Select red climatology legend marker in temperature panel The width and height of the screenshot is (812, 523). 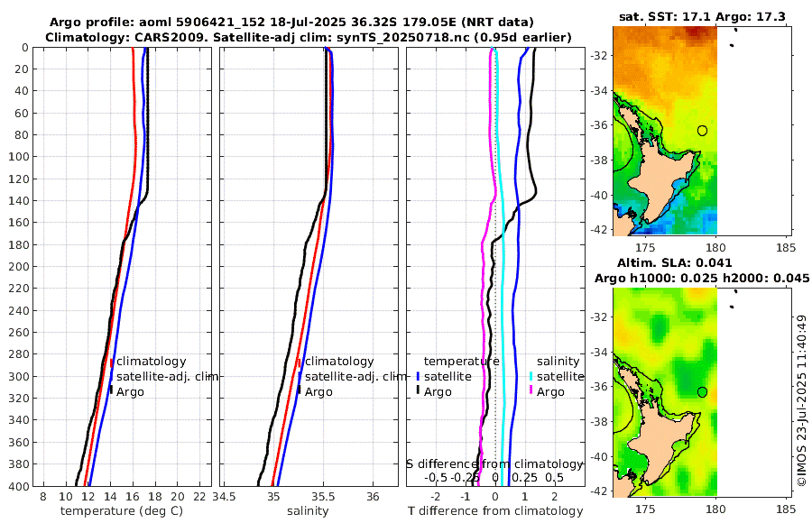pyautogui.click(x=112, y=362)
